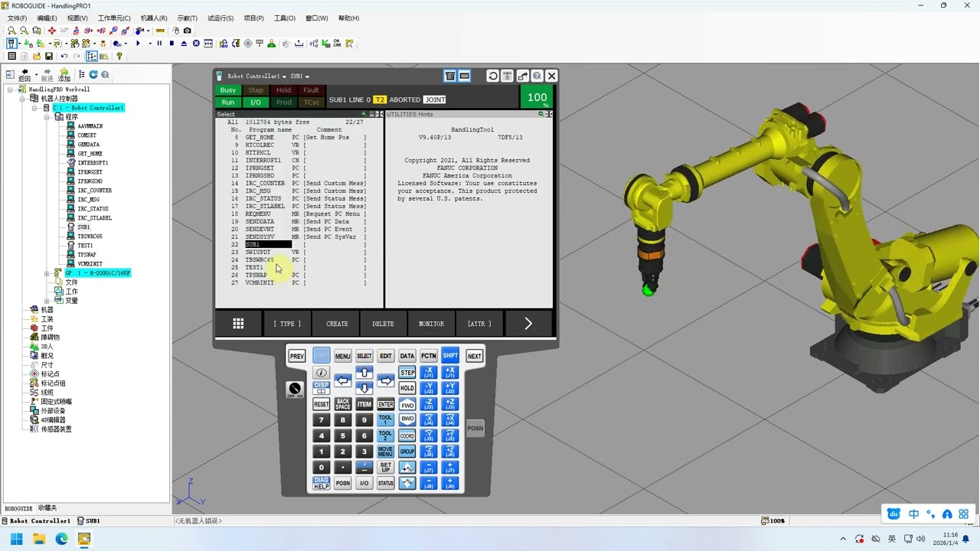The width and height of the screenshot is (980, 551).
Task: Collapse the HandlingPRO Workcell root node
Action: pos(11,90)
